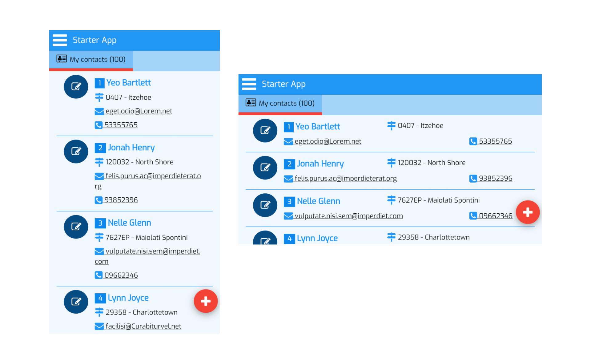
Task: Click Lynn Joyce name in narrow view
Action: 128,298
